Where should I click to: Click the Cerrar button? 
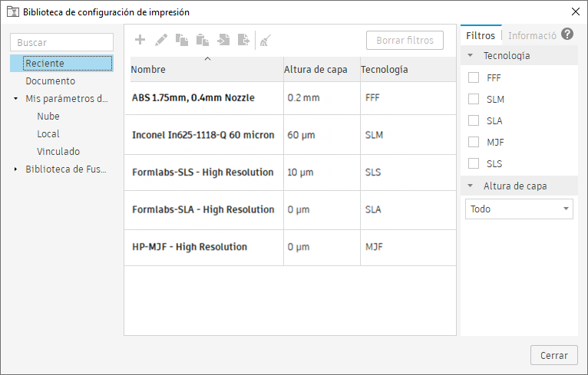pyautogui.click(x=553, y=355)
